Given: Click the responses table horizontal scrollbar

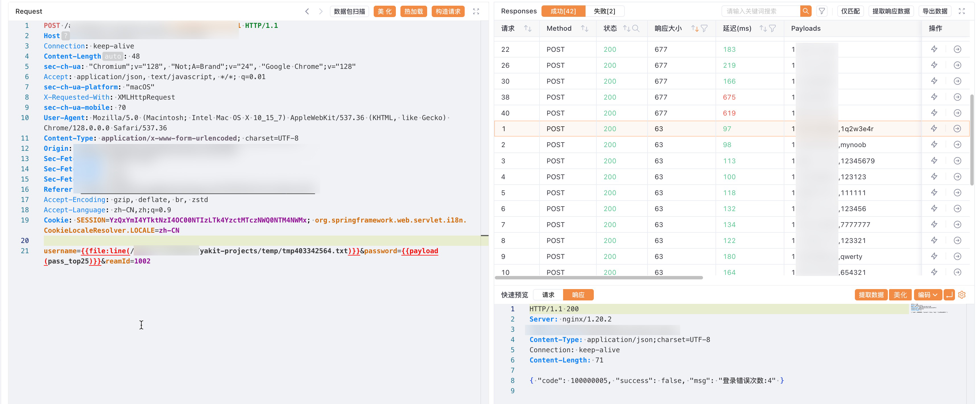Looking at the screenshot, I should pyautogui.click(x=598, y=278).
